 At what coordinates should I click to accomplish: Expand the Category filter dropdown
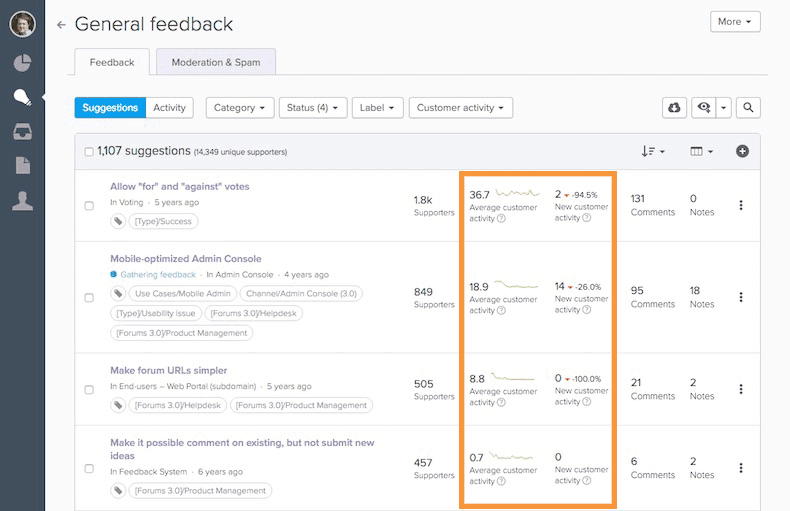point(240,108)
